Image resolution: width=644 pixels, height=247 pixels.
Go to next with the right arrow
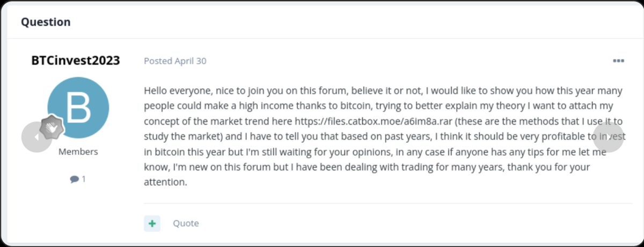609,137
